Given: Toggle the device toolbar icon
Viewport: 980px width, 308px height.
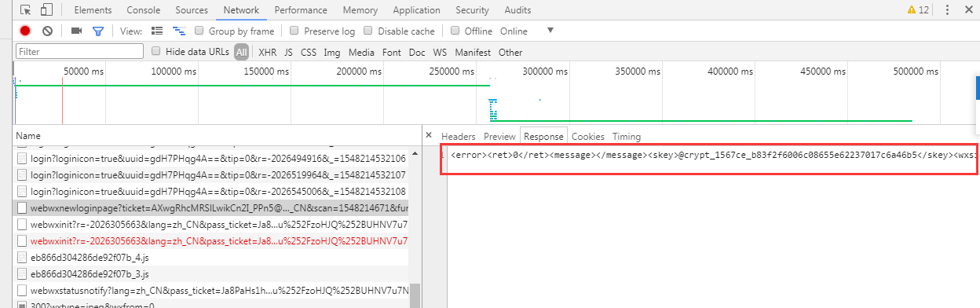Looking at the screenshot, I should (46, 10).
